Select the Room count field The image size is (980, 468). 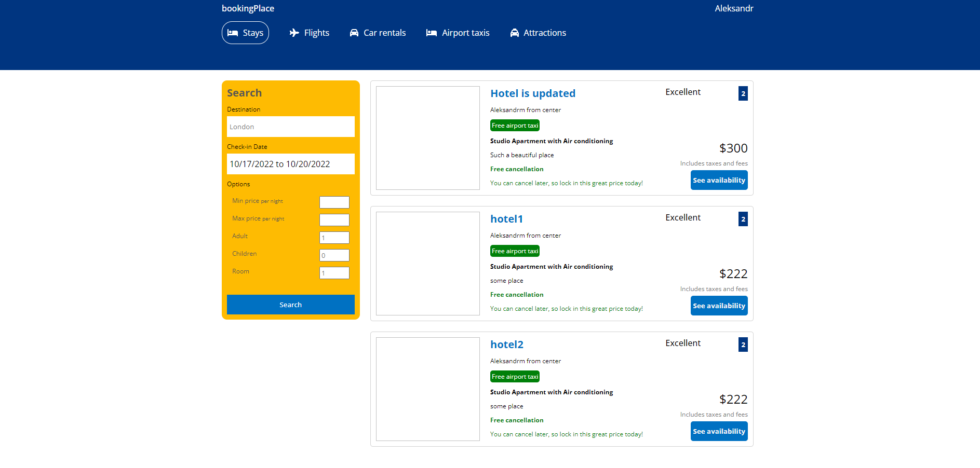334,273
